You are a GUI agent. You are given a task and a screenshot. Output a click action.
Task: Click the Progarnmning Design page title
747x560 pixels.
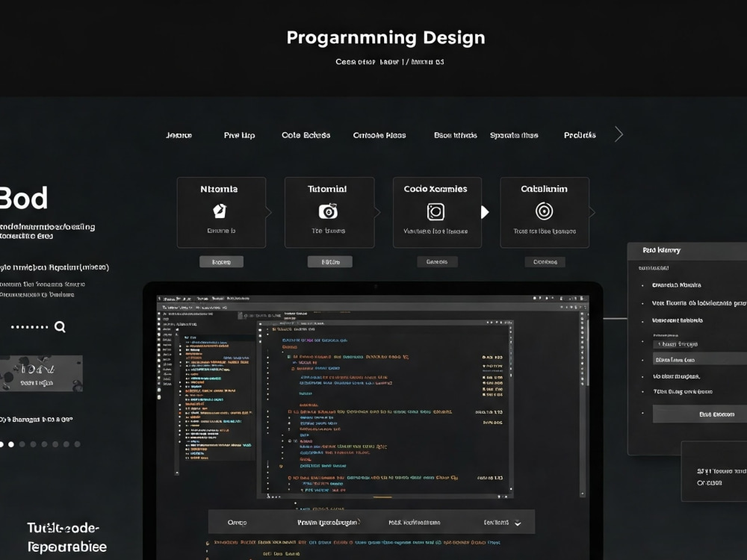point(385,37)
